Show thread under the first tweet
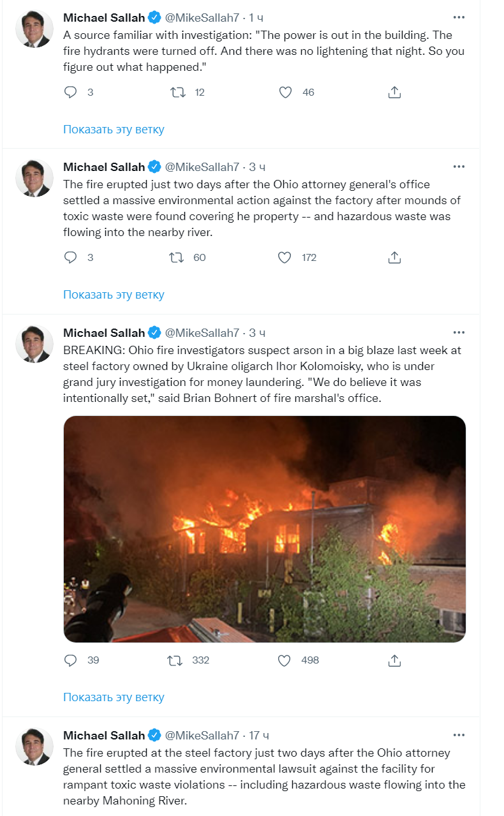Viewport: 504px width, 816px height. pos(114,130)
